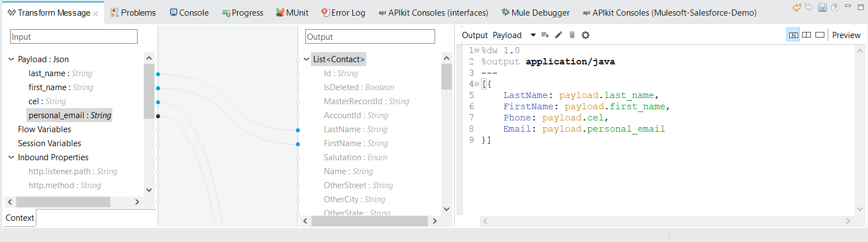Screen dimensions: 868x242
Task: Click the add new target icon
Action: point(545,35)
